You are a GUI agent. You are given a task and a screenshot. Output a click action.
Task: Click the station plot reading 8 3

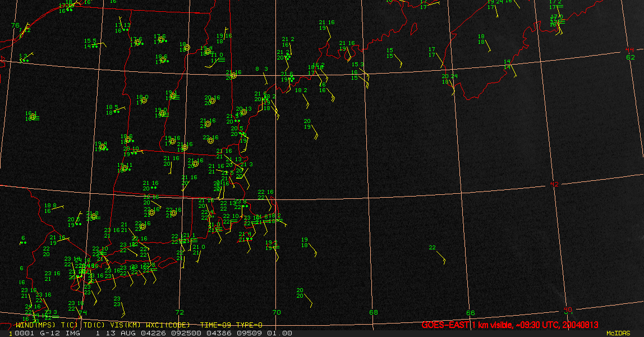click(261, 69)
